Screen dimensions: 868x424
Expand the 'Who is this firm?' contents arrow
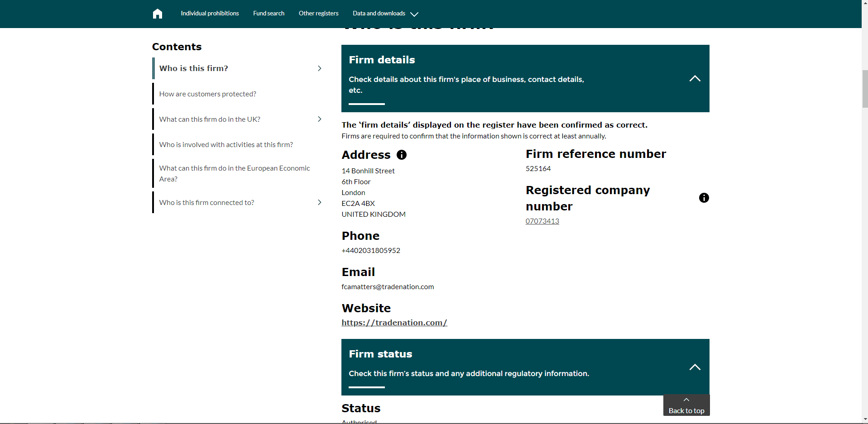tap(319, 68)
